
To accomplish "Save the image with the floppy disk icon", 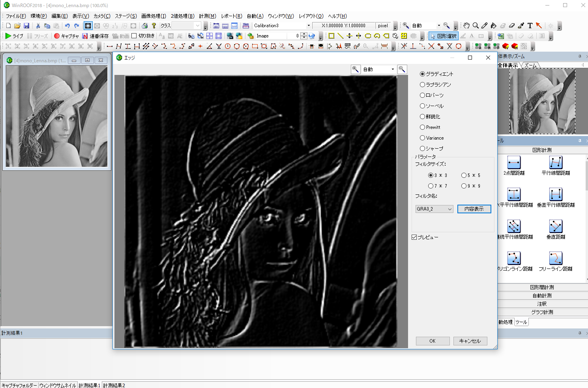I will tap(26, 26).
